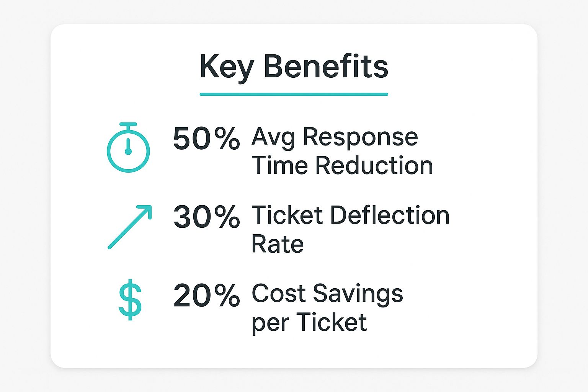Click the word "Rate"
The width and height of the screenshot is (588, 392).
coord(278,244)
